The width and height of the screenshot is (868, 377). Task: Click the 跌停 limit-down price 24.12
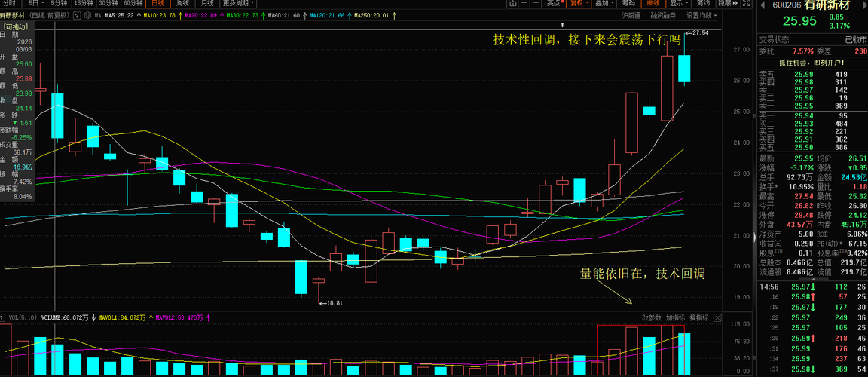(858, 216)
